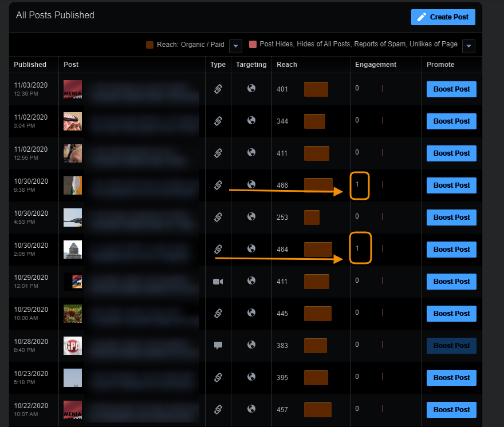Sort by Published column header
The width and height of the screenshot is (504, 427).
pyautogui.click(x=30, y=65)
